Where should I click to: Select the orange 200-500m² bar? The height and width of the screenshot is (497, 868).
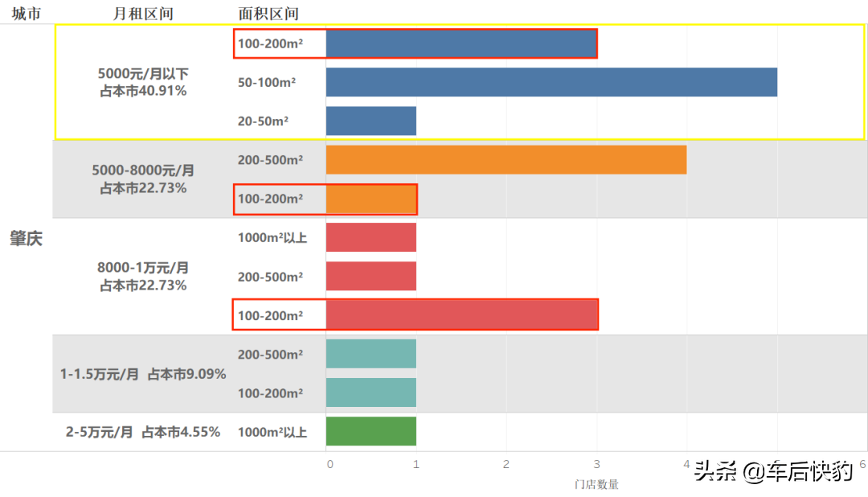pos(506,159)
